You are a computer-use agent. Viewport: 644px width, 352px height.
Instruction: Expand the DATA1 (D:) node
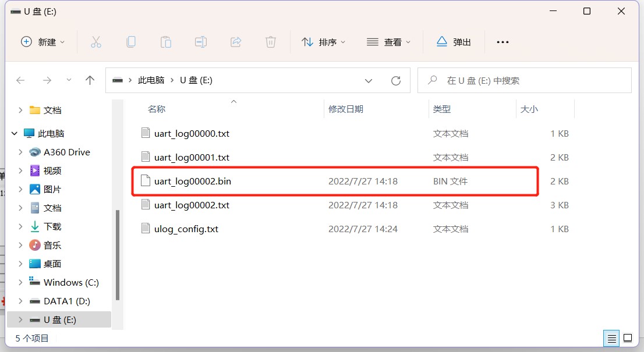pyautogui.click(x=20, y=301)
